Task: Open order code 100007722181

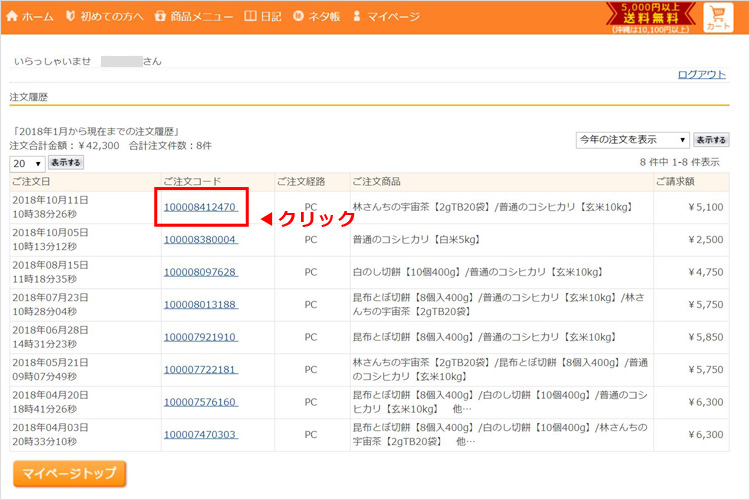Action: coord(200,370)
